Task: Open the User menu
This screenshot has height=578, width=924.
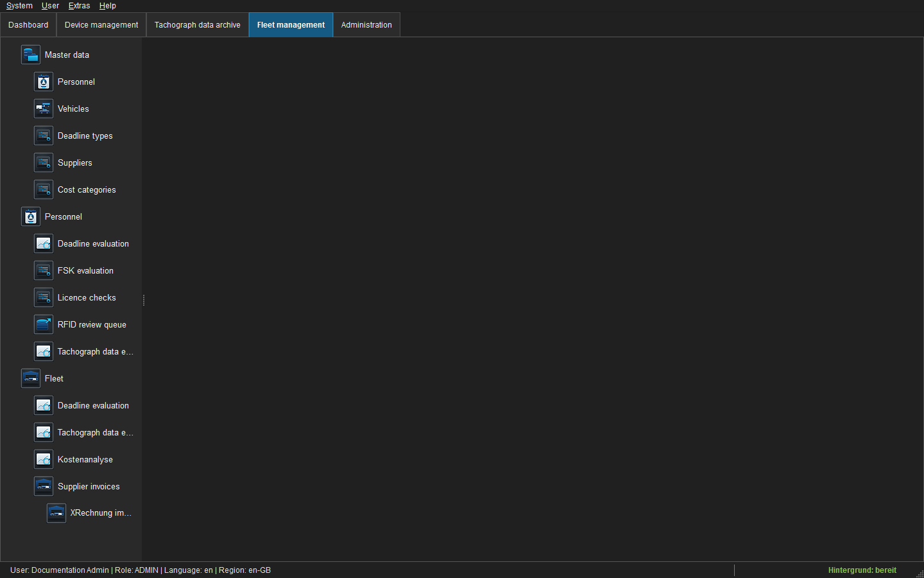Action: (x=50, y=6)
